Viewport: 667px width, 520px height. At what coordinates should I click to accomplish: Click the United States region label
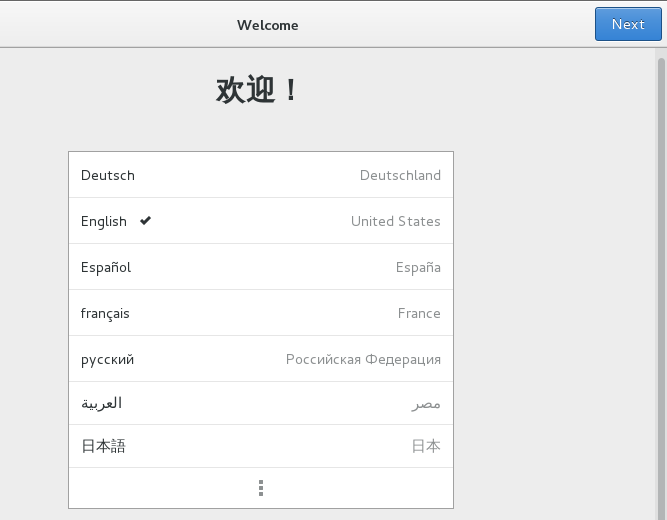(x=395, y=221)
